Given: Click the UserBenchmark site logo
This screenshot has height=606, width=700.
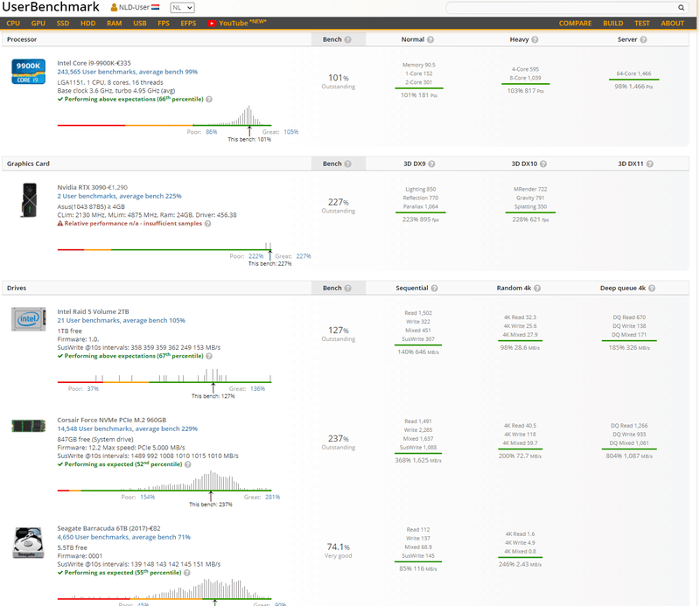Looking at the screenshot, I should tap(51, 7).
